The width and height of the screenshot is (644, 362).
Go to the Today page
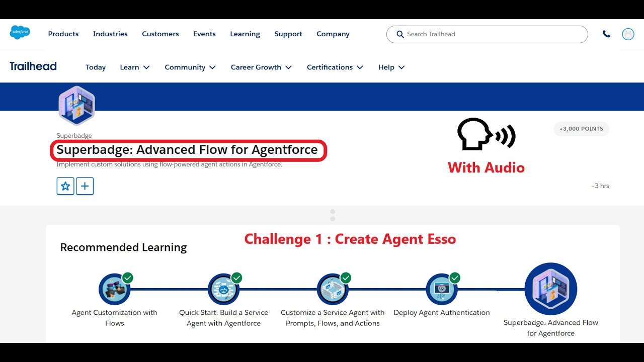(96, 67)
